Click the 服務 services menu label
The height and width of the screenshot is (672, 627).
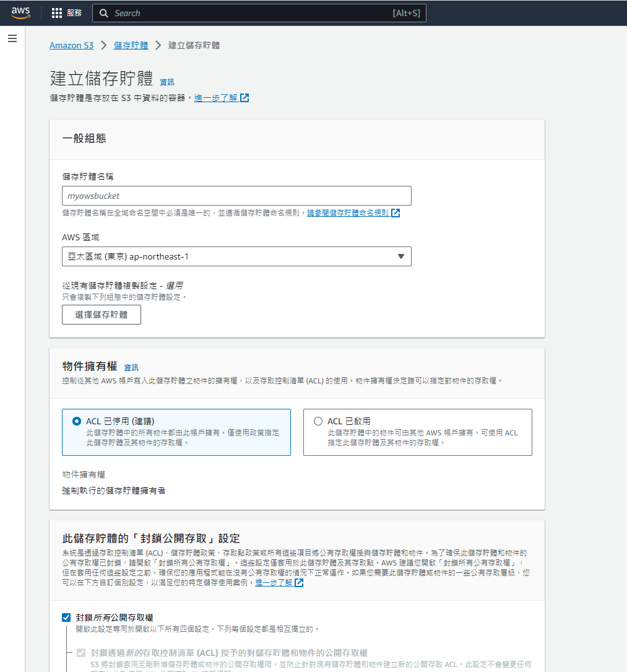point(74,13)
